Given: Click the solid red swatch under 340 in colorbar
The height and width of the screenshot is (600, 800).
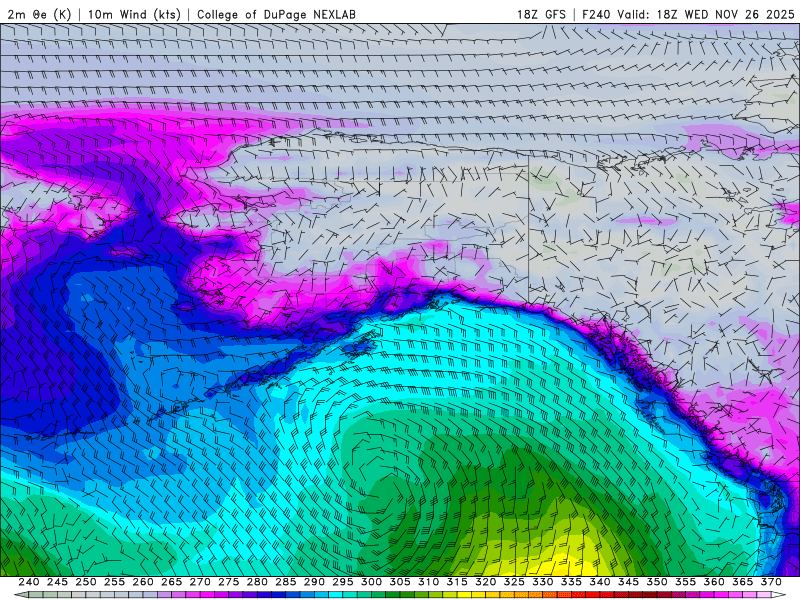Looking at the screenshot, I should click(x=593, y=595).
